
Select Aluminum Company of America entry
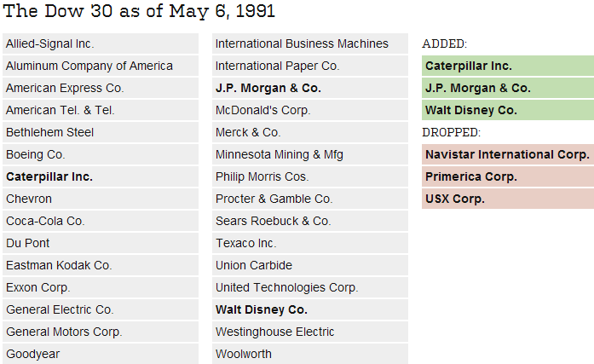coord(101,66)
